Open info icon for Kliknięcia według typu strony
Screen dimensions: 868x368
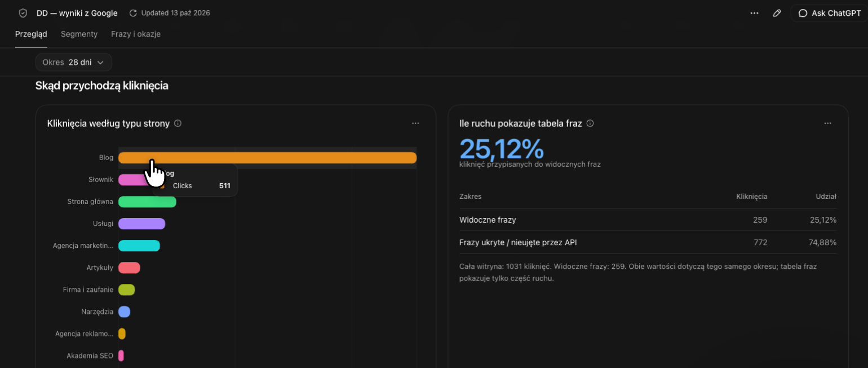(178, 123)
